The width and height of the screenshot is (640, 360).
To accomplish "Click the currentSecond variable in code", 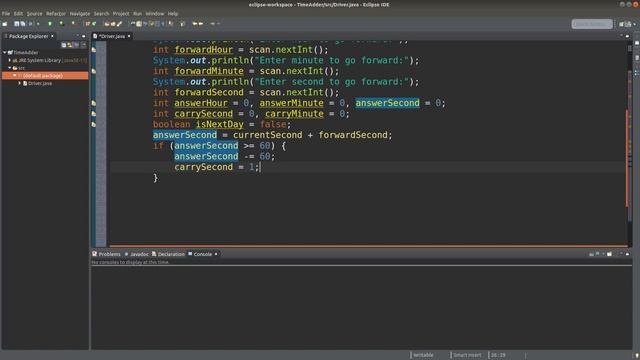I will tap(268, 135).
